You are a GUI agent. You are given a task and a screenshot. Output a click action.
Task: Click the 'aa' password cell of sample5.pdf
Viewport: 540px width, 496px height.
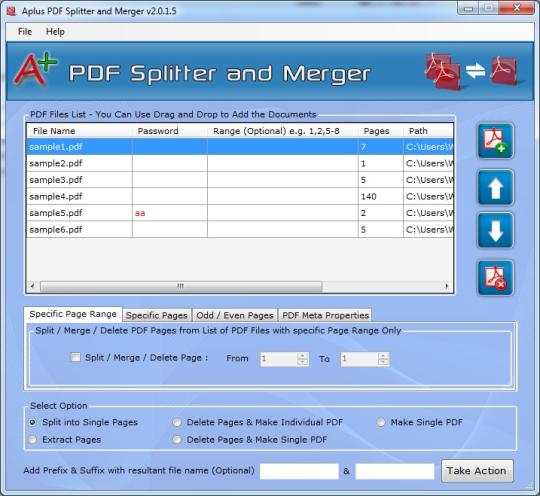(170, 213)
